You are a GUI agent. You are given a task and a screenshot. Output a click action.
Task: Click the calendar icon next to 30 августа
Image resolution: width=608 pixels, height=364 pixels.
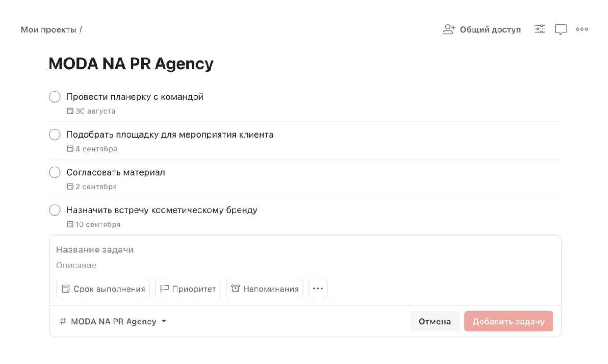tap(70, 111)
